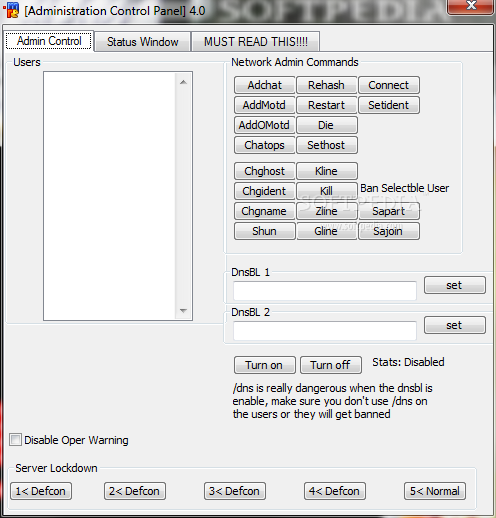The width and height of the screenshot is (496, 518).
Task: Click the Kill button
Action: pos(326,191)
